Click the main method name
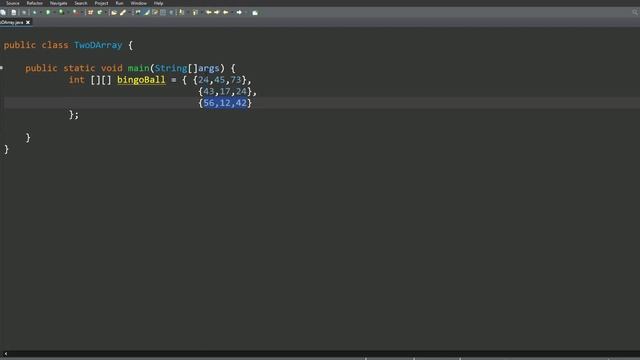640x360 pixels. click(138, 68)
